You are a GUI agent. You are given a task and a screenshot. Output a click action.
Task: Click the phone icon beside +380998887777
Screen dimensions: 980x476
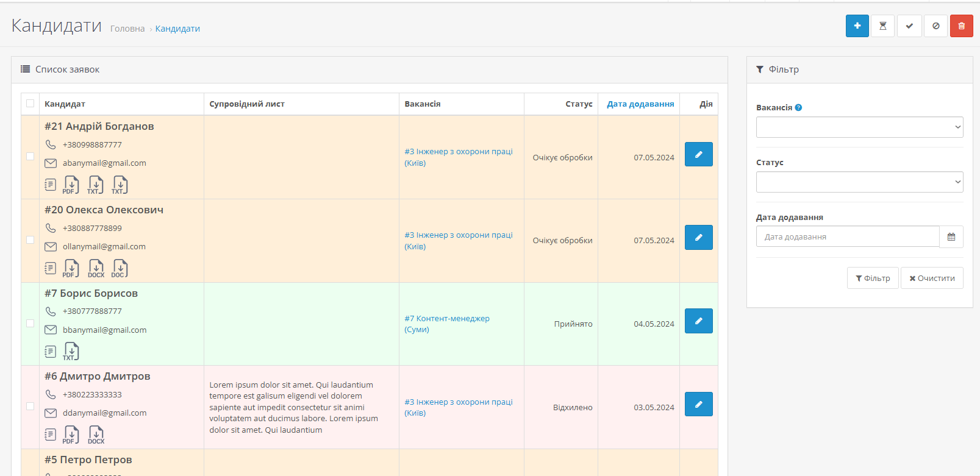tap(51, 144)
